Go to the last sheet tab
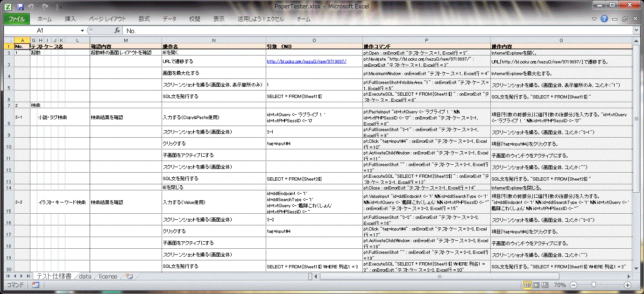The height and width of the screenshot is (294, 644). (x=29, y=276)
